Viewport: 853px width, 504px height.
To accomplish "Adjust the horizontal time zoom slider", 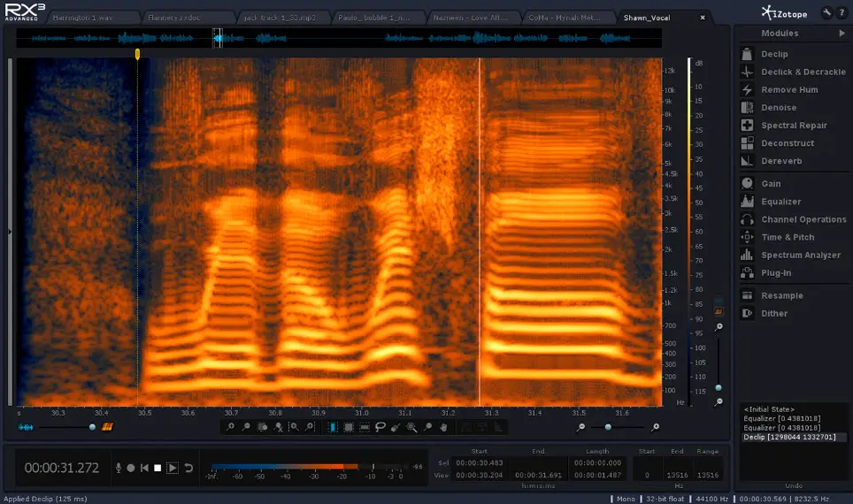I will (x=608, y=427).
